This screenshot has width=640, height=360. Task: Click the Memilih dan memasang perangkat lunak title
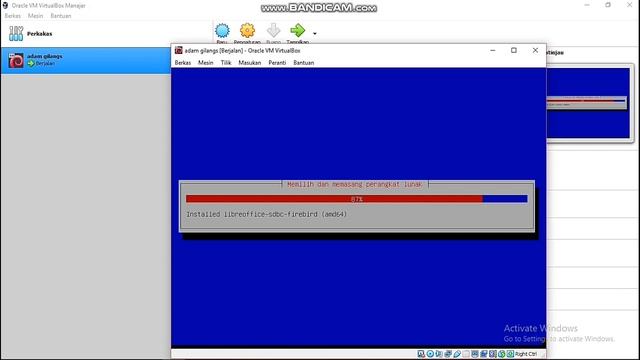pyautogui.click(x=355, y=184)
